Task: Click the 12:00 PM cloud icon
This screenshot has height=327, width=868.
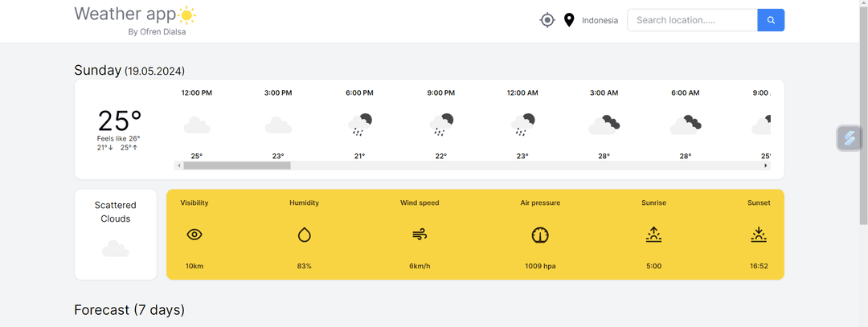Action: (197, 125)
